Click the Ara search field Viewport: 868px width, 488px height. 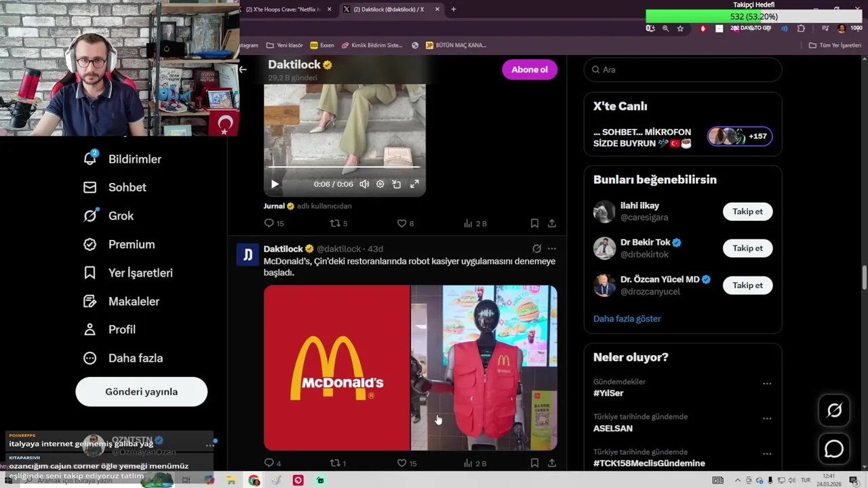(683, 69)
